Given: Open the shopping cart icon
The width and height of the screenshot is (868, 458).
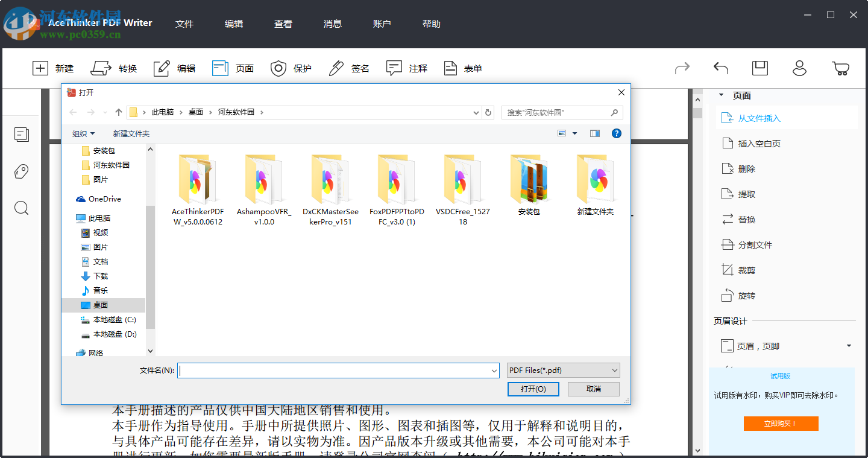Looking at the screenshot, I should coord(840,68).
